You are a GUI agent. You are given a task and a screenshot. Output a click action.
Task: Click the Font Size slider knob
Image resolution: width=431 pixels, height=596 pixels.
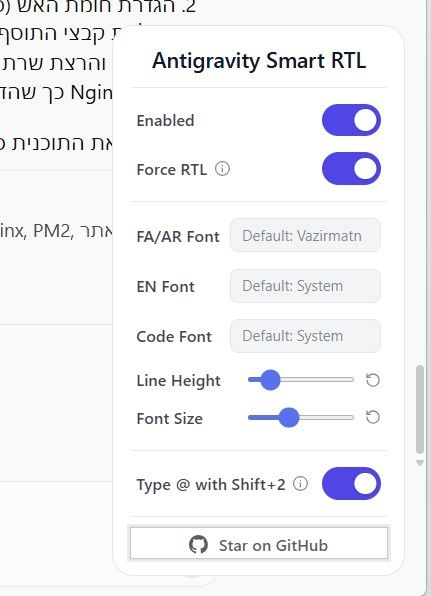point(289,417)
